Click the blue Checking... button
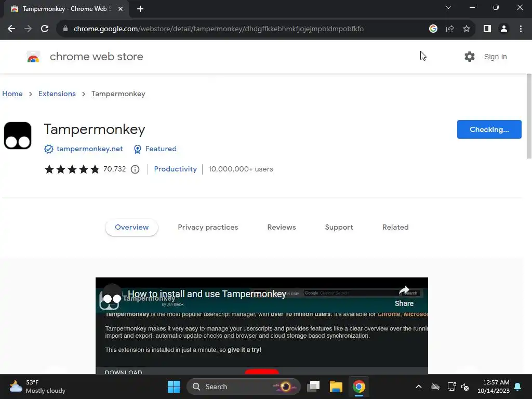The image size is (532, 399). pyautogui.click(x=489, y=129)
